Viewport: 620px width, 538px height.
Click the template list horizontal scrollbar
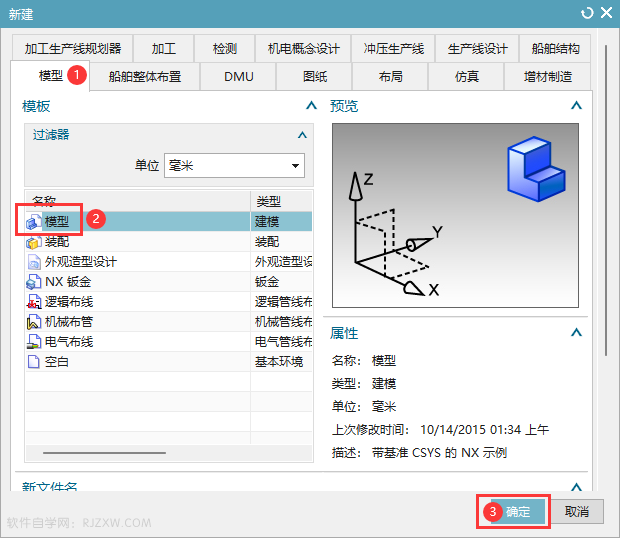(x=104, y=453)
